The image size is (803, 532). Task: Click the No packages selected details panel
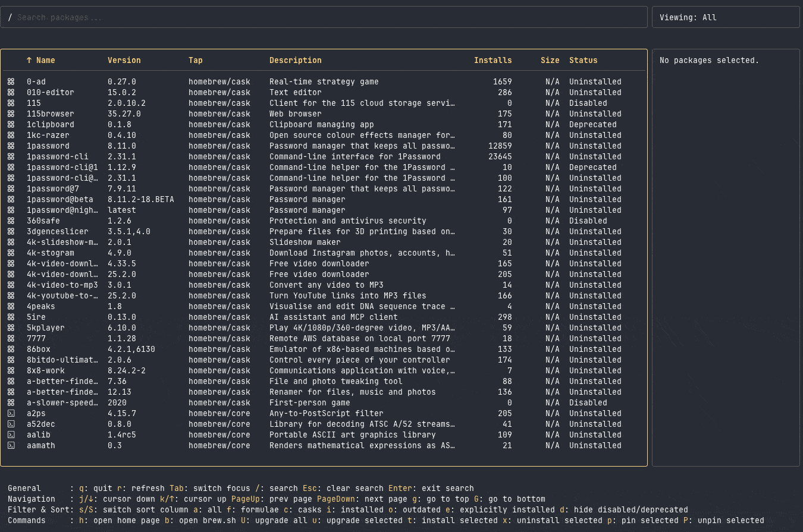tap(726, 258)
